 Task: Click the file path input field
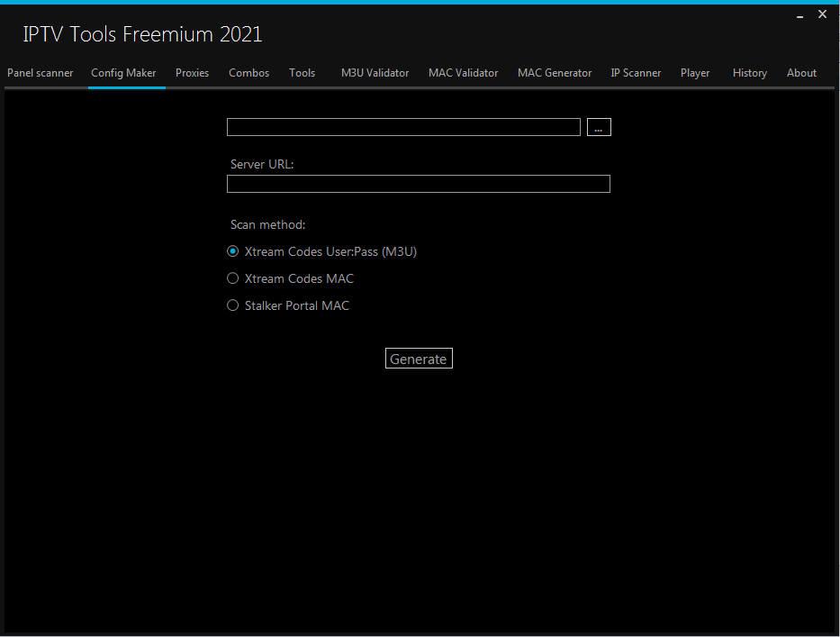click(x=403, y=127)
